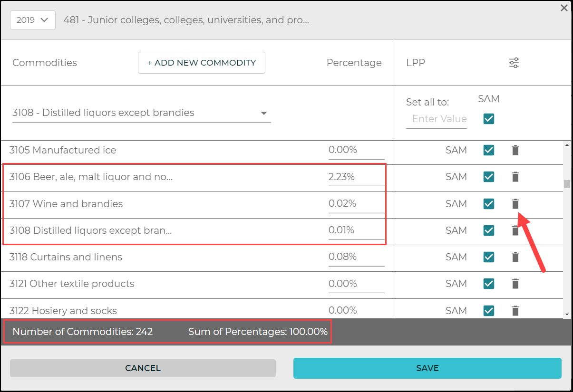Click the Number of Commodities: 242 text
Screen dimensions: 573x392
tap(83, 332)
